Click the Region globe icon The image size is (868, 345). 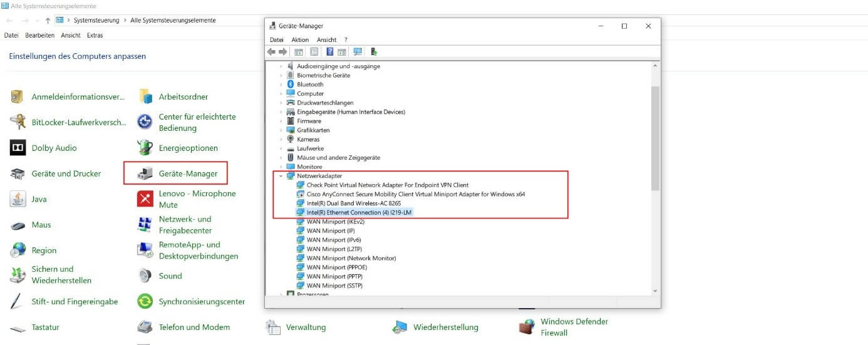tap(18, 250)
